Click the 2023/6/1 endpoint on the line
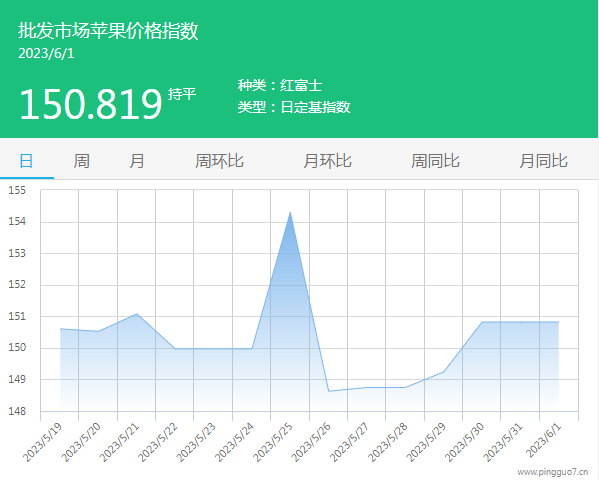This screenshot has width=599, height=480. [x=559, y=322]
